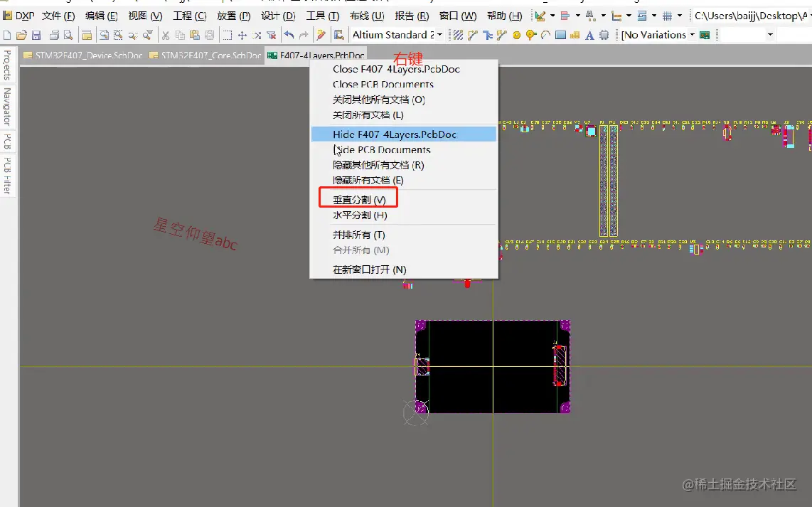812x507 pixels.
Task: Click the Browse Component Libraries icon
Action: pos(338,36)
